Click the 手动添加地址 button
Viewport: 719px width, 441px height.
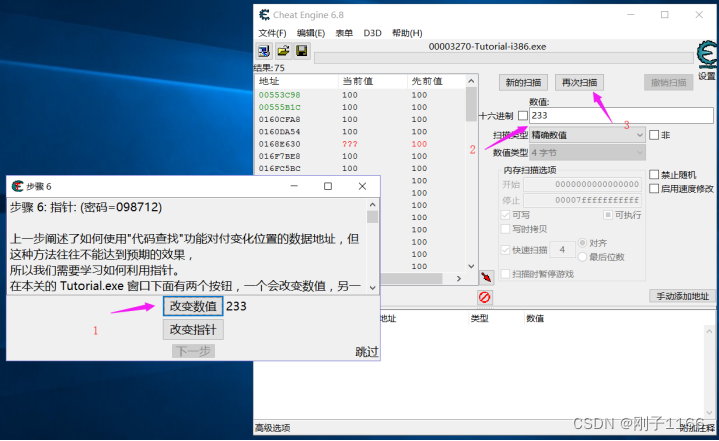[x=682, y=296]
